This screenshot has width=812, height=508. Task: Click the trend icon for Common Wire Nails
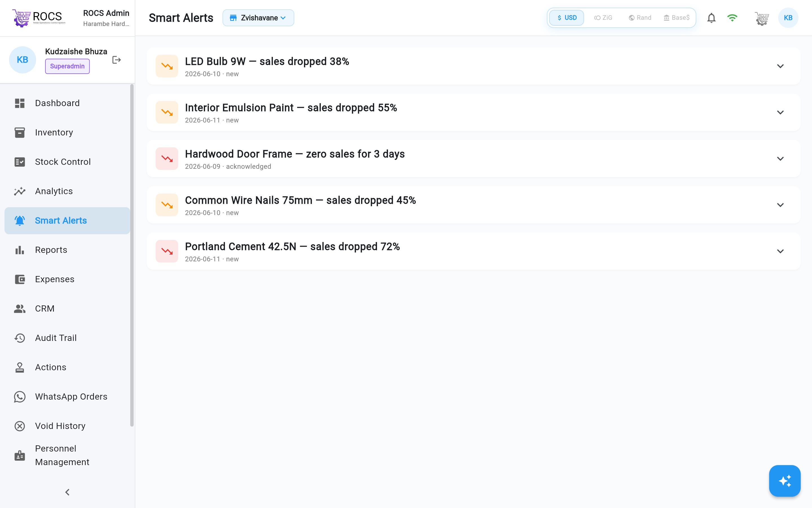tap(167, 205)
